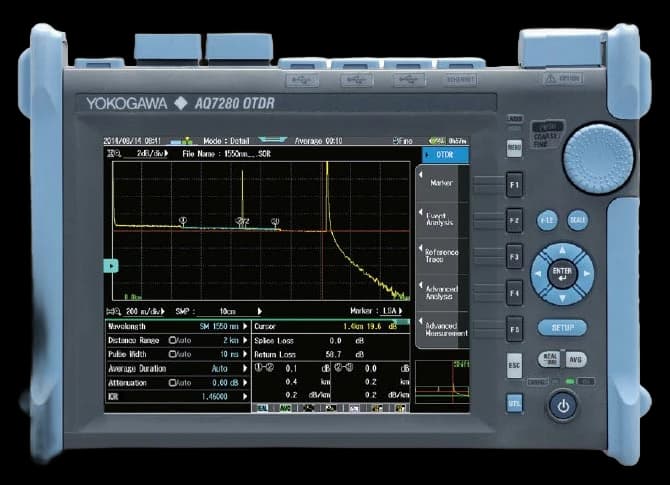Viewport: 670px width, 485px height.
Task: Click the teal trace position marker
Action: [112, 265]
